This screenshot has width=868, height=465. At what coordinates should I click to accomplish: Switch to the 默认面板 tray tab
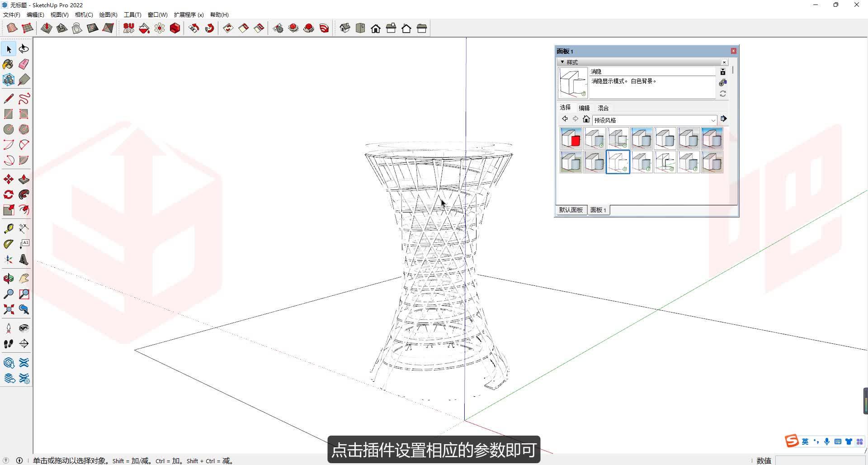click(x=571, y=210)
